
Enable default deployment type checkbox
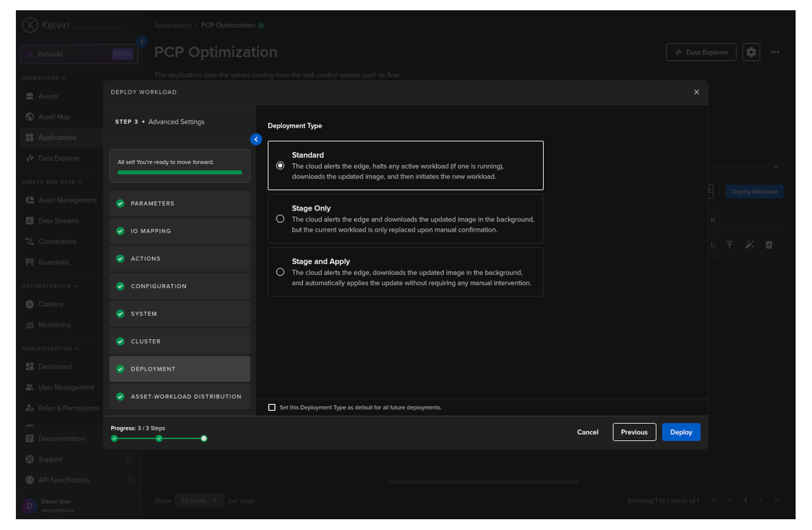tap(272, 408)
